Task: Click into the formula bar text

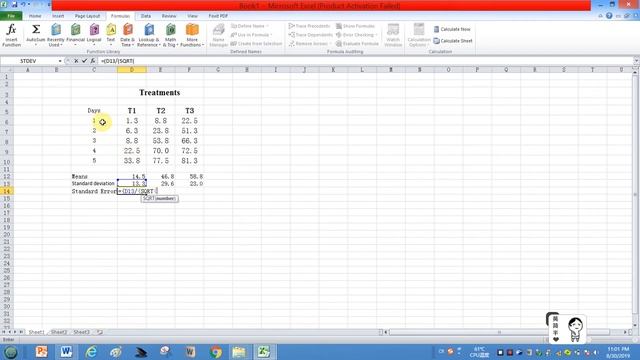Action: [x=118, y=61]
